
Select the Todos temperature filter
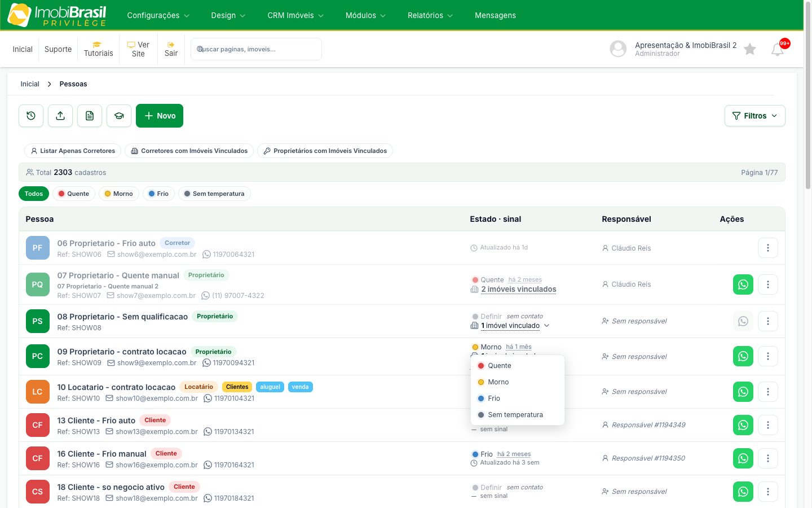tap(34, 194)
